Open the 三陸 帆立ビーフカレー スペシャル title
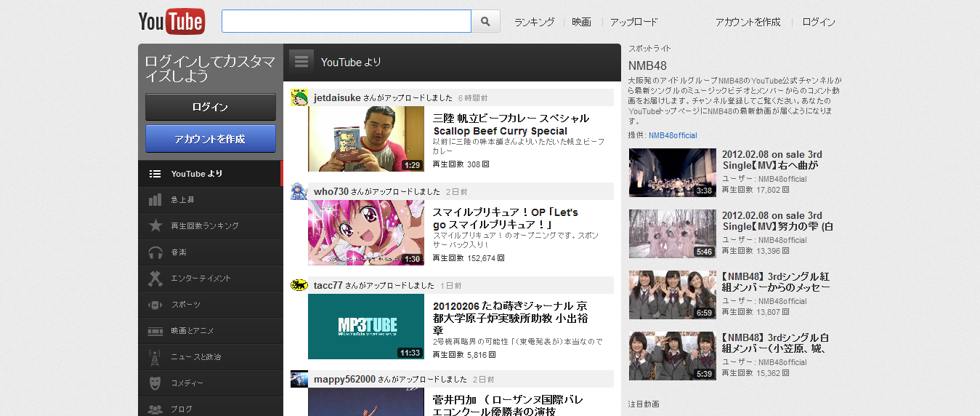Viewport: 980px width, 416px height. (511, 124)
